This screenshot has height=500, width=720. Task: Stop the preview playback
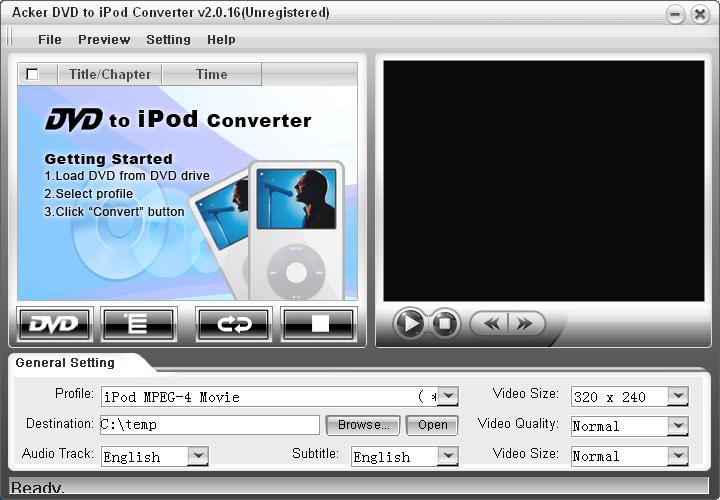[x=444, y=324]
